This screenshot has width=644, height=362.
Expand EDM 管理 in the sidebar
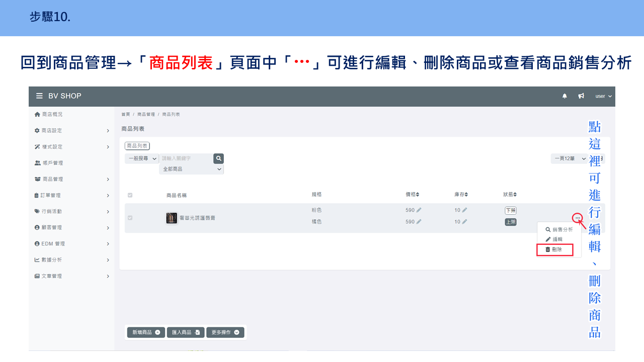pos(71,243)
